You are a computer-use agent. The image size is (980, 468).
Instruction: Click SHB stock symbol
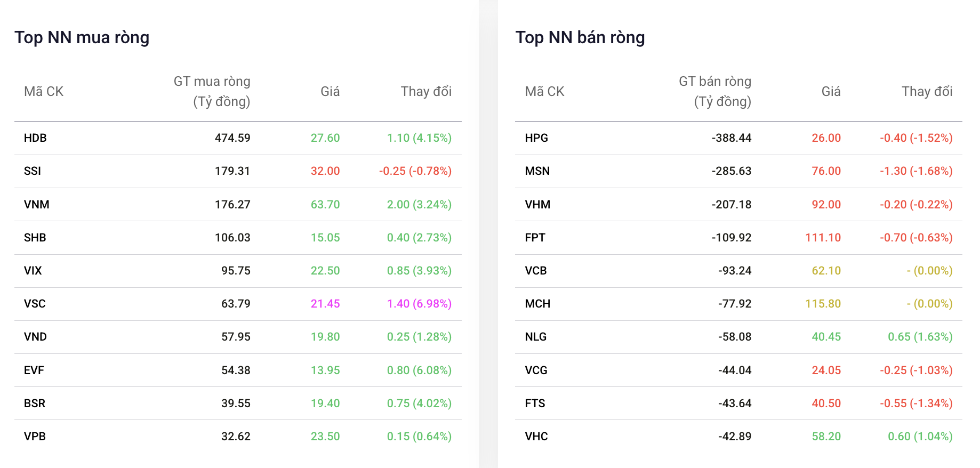click(x=35, y=238)
